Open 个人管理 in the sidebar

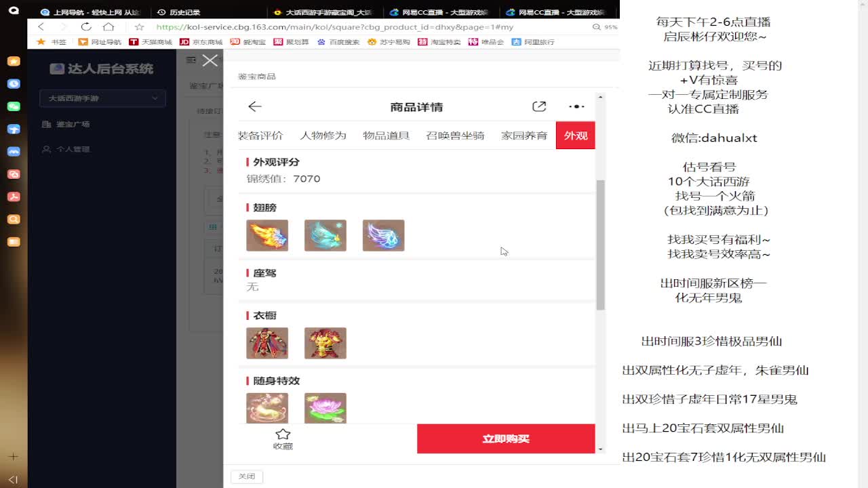[66, 149]
